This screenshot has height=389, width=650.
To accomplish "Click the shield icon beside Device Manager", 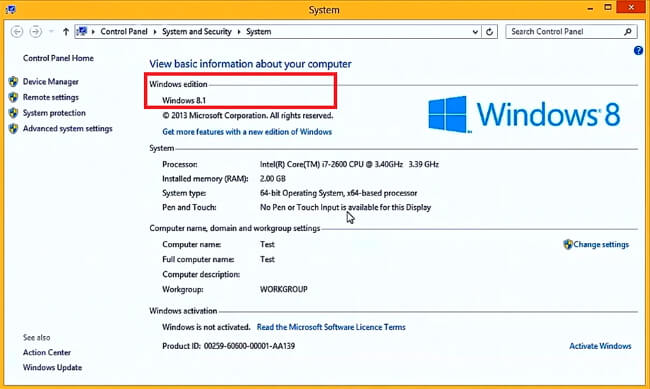I will 13,82.
